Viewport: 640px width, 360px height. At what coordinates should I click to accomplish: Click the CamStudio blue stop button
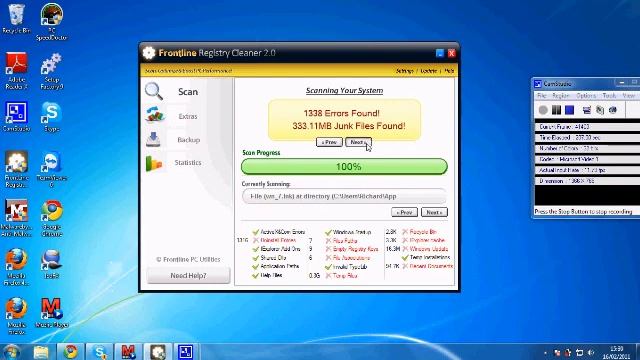pos(569,110)
